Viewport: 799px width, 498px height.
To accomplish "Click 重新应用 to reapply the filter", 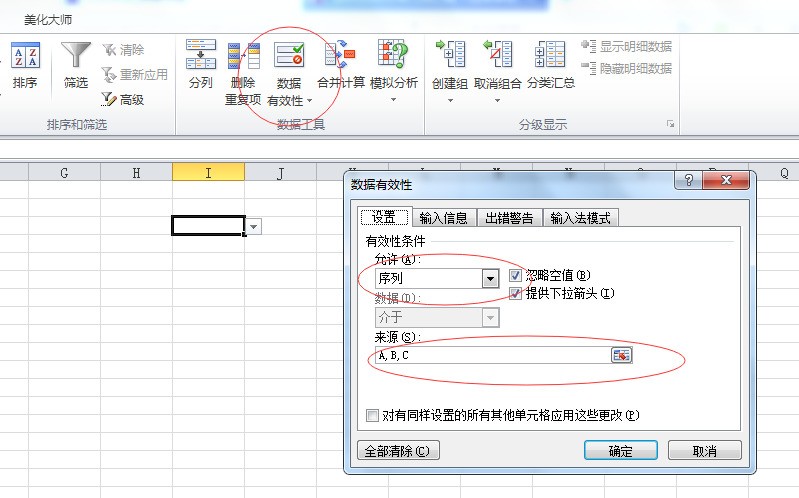I will pos(135,74).
